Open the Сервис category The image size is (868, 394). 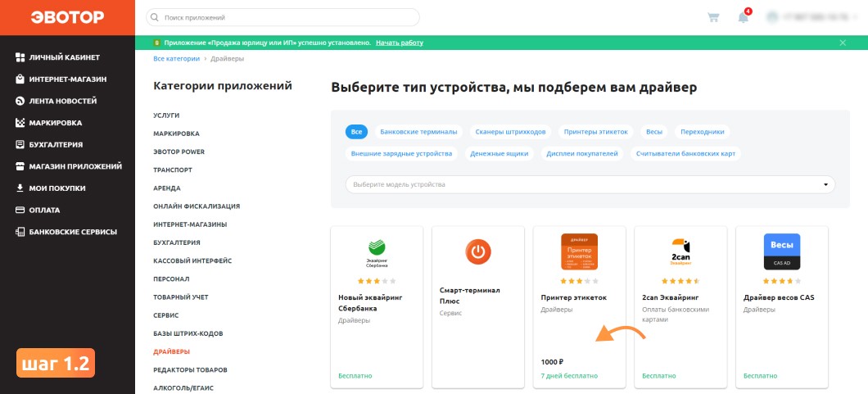(166, 315)
